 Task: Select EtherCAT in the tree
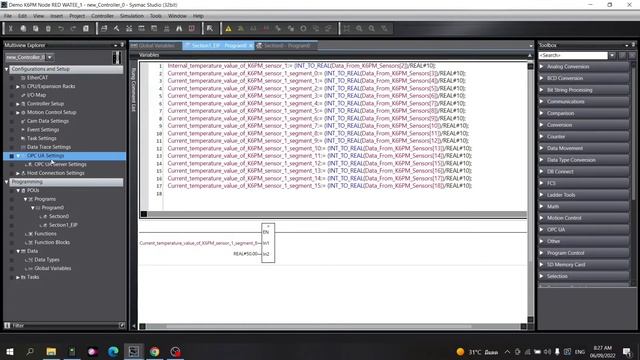click(x=38, y=78)
